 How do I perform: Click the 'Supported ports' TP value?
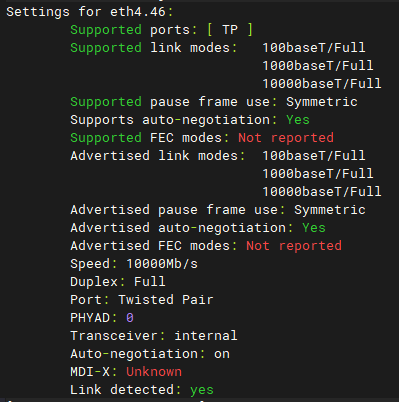[230, 30]
